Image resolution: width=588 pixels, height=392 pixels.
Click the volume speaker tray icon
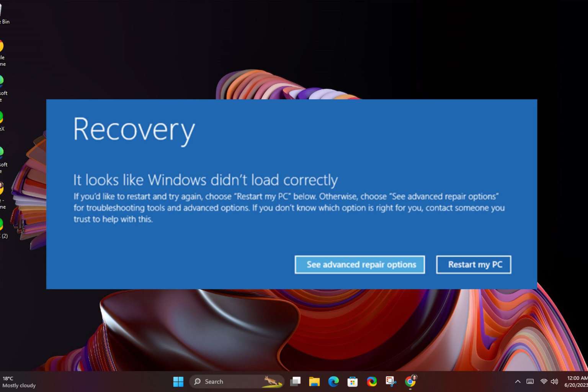click(x=554, y=382)
